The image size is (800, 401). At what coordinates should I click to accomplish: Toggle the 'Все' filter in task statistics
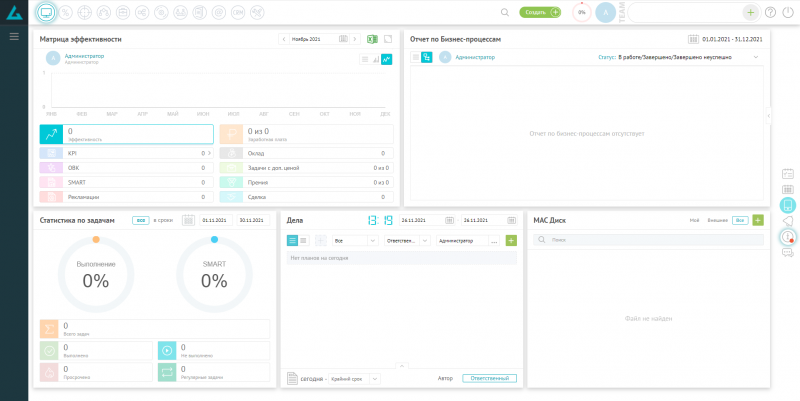click(x=141, y=219)
